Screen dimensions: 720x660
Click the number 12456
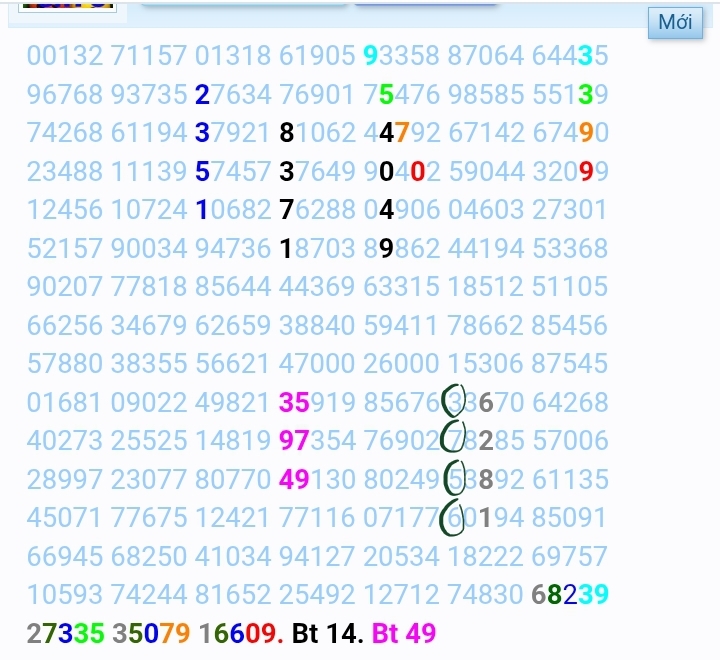[65, 210]
